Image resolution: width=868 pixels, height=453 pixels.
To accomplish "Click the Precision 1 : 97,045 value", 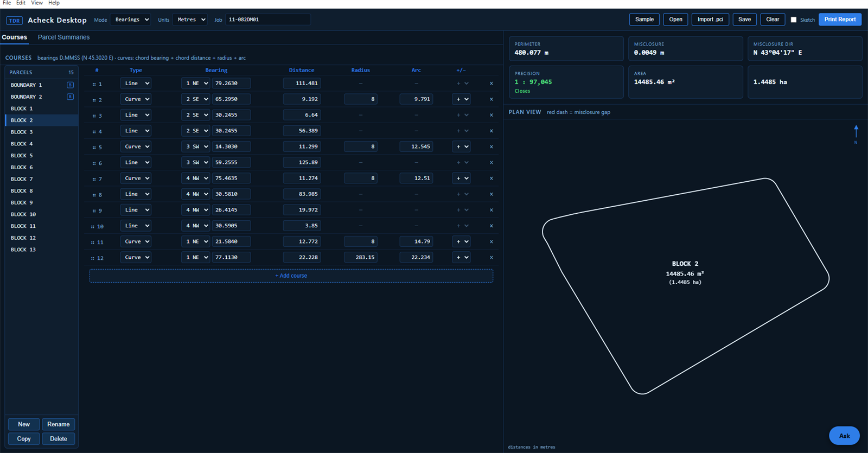I will pyautogui.click(x=533, y=82).
